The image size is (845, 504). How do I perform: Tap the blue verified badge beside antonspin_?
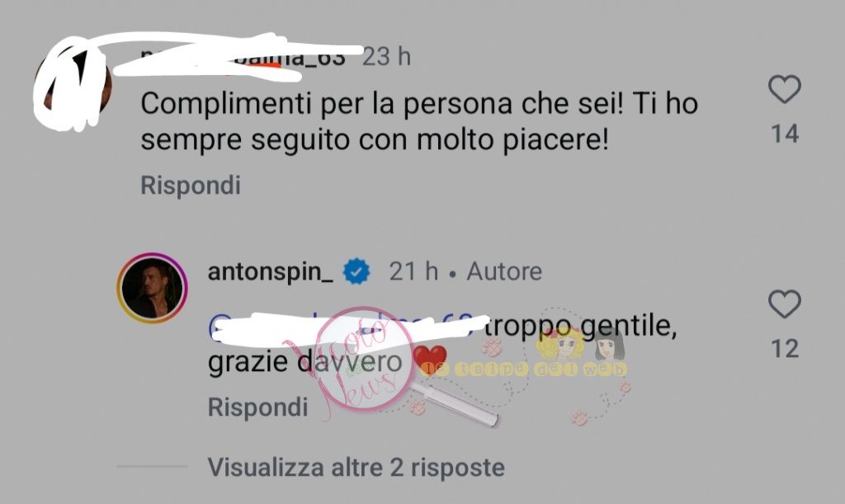click(356, 271)
